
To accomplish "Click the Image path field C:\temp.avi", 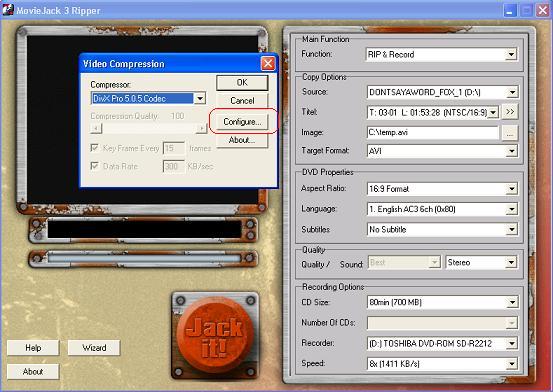I will coord(433,133).
